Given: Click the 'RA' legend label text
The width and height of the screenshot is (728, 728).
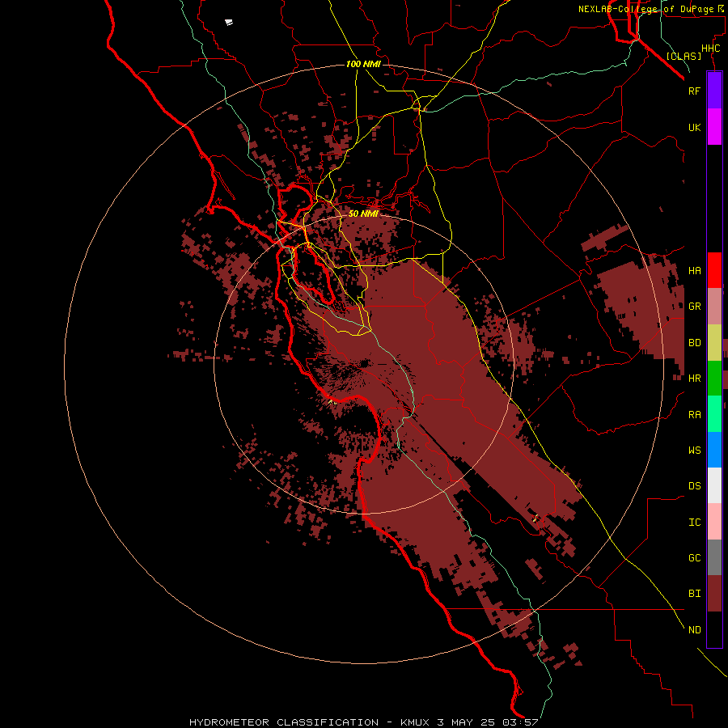Looking at the screenshot, I should pyautogui.click(x=694, y=415).
